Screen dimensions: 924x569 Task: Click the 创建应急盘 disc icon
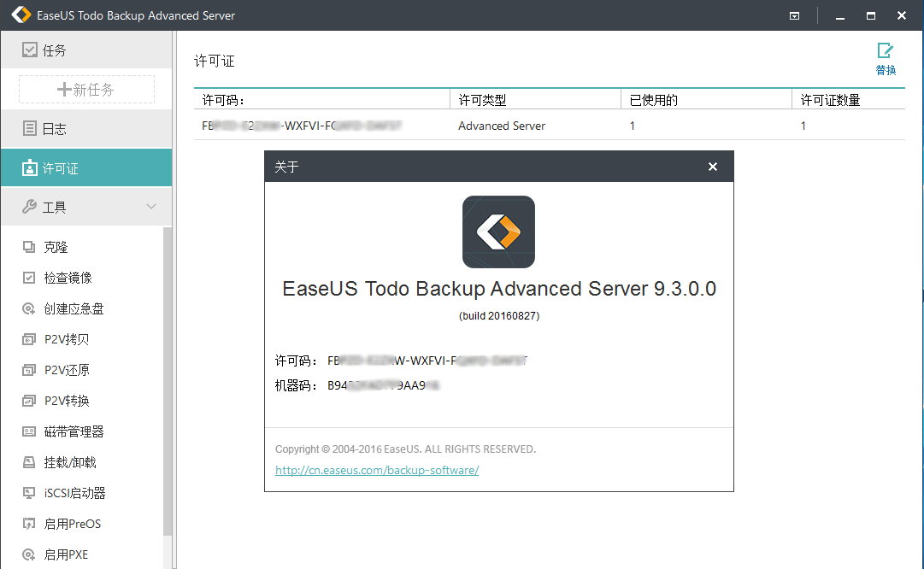[29, 308]
